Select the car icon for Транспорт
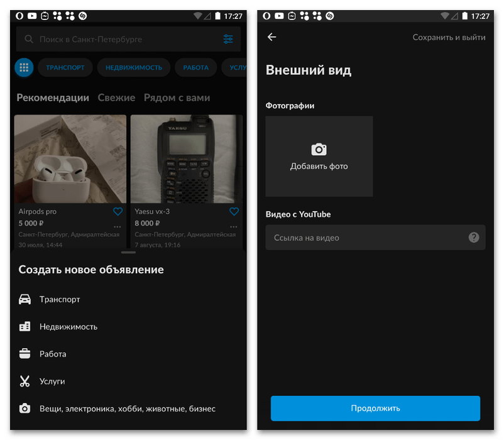 [25, 299]
